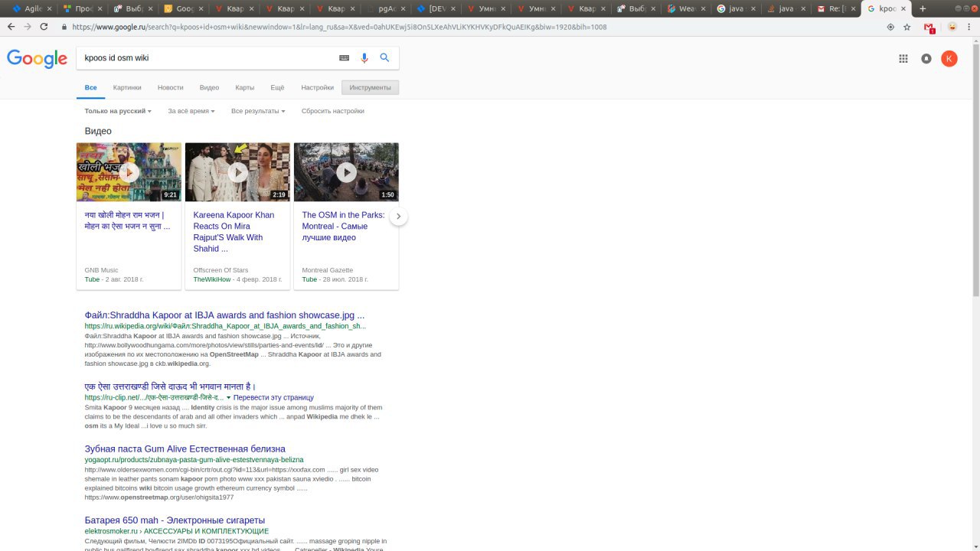Close the active kpoos tab
Image resolution: width=980 pixels, height=551 pixels.
pos(904,9)
